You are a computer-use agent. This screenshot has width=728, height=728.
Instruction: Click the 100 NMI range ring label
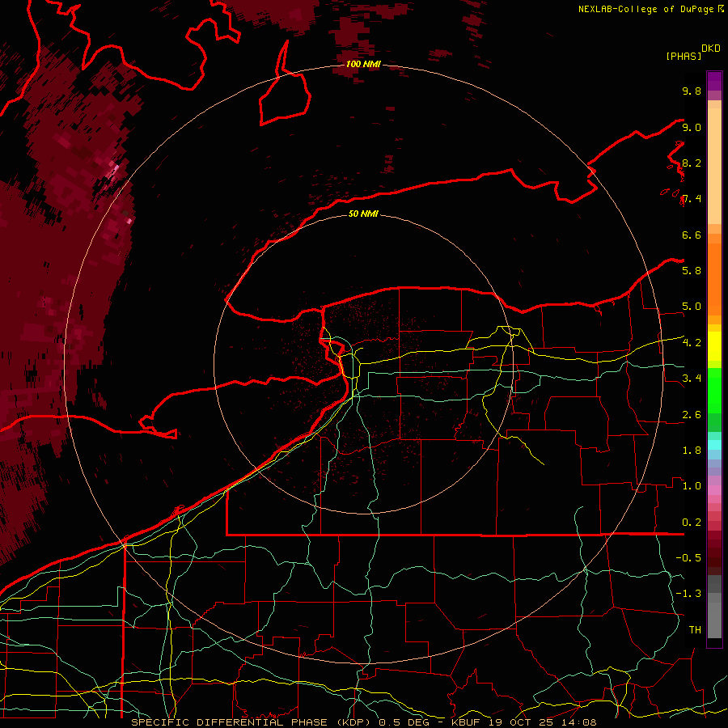coord(363,64)
